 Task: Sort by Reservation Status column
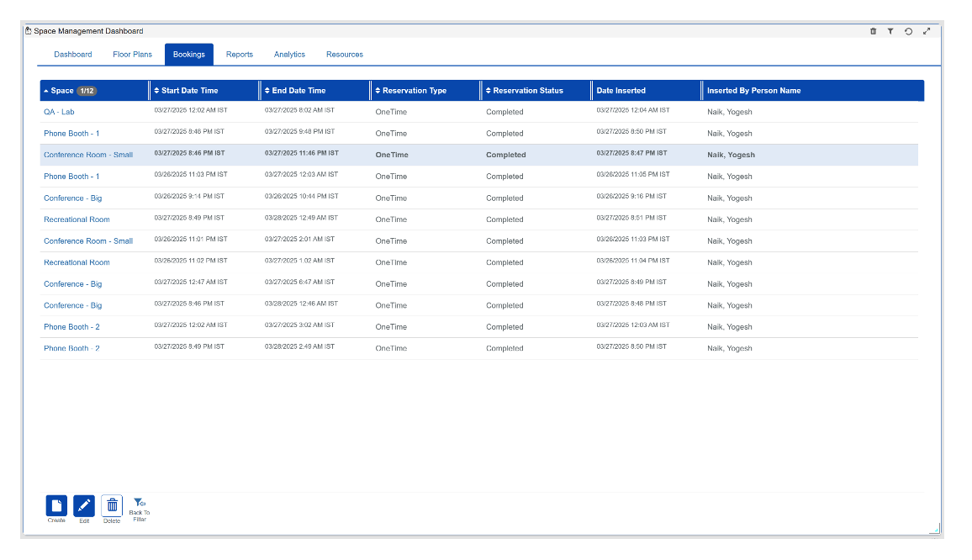[528, 91]
